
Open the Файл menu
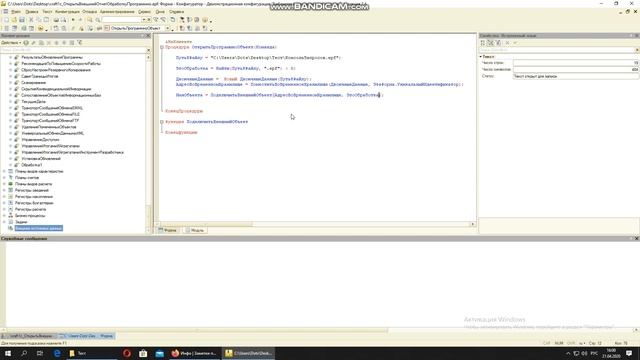click(x=16, y=12)
